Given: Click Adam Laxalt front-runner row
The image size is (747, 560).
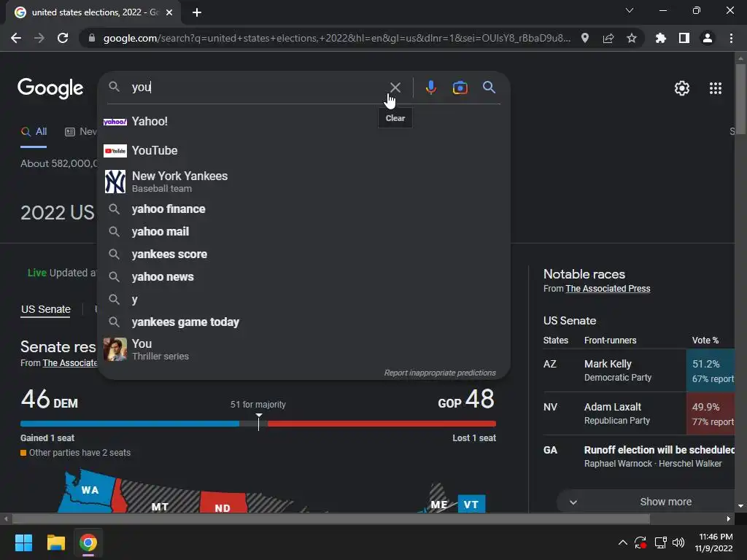Looking at the screenshot, I should click(639, 414).
